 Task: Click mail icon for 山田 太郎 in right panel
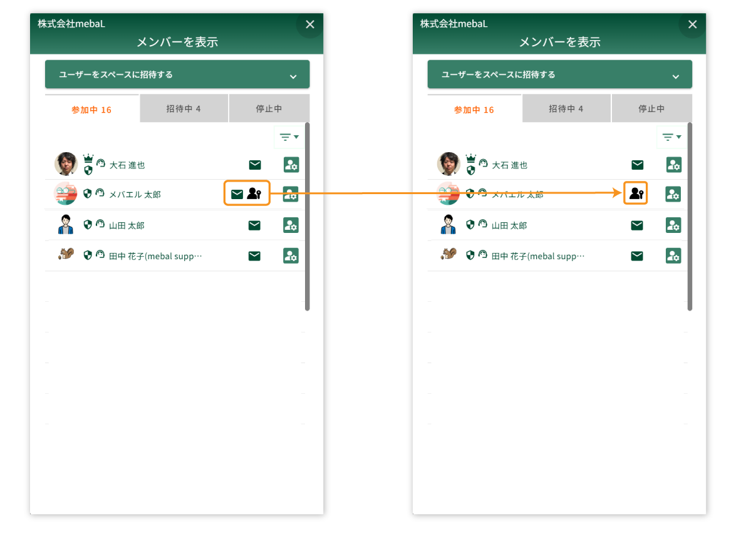[x=637, y=225]
